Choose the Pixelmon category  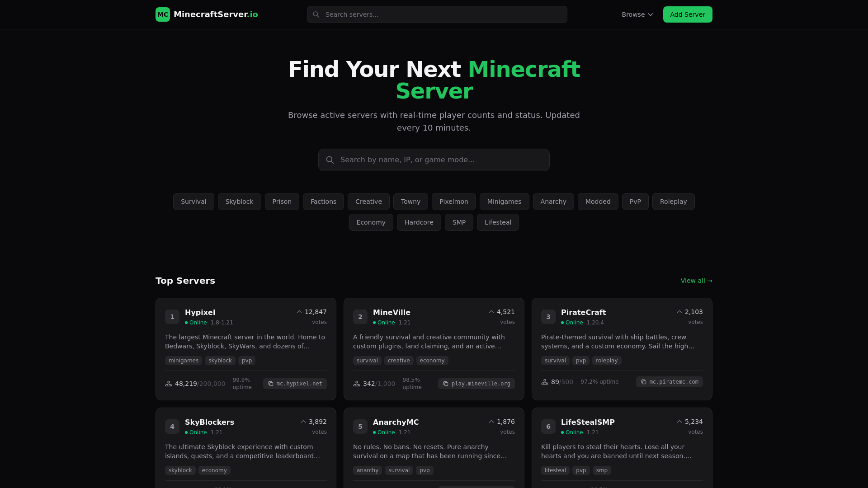(x=454, y=202)
